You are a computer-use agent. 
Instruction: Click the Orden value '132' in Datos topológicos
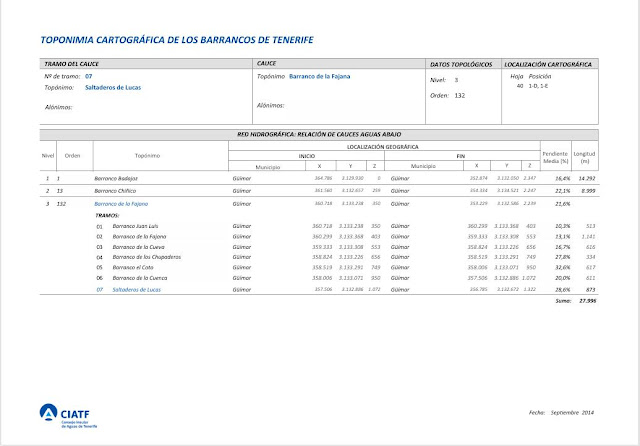pos(460,95)
